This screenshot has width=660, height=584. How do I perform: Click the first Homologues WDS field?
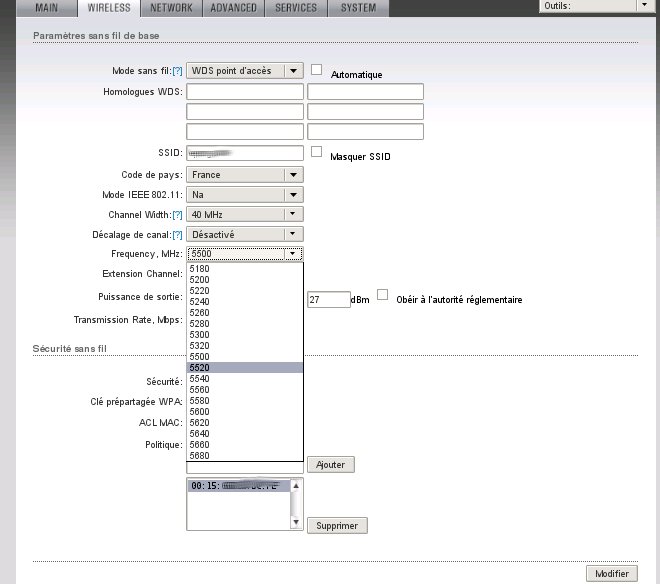click(245, 91)
